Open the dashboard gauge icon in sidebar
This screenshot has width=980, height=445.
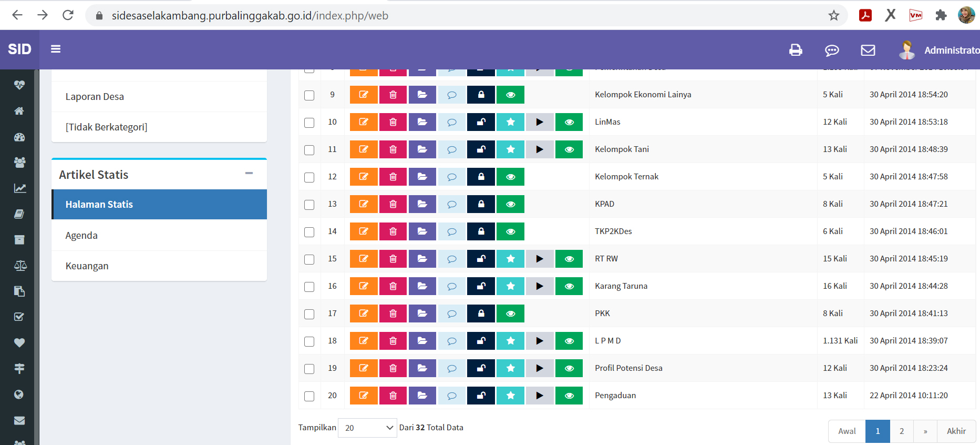coord(19,137)
